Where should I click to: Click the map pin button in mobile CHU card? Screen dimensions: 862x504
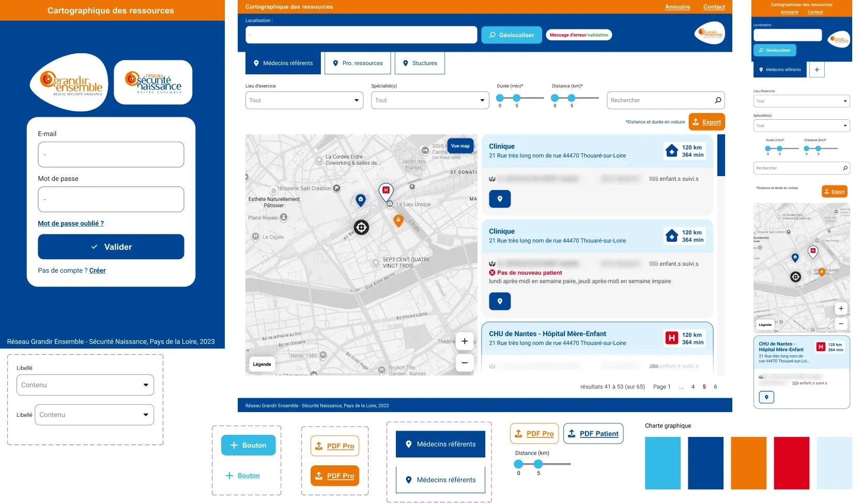point(766,397)
